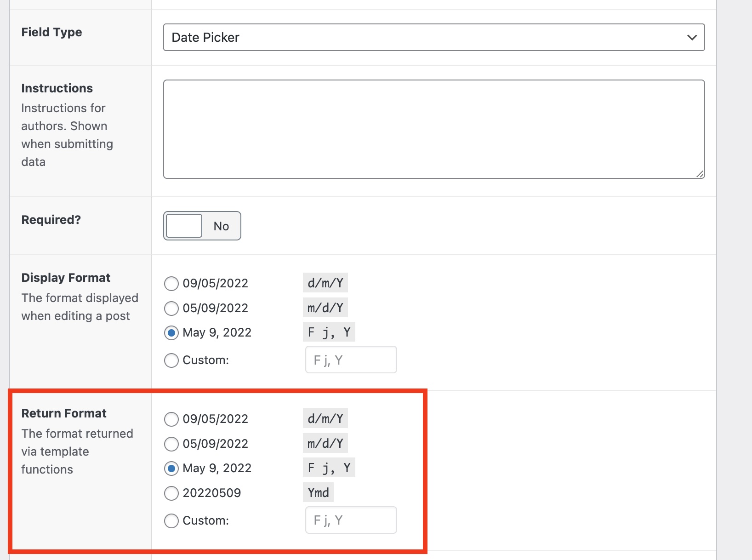Viewport: 752px width, 560px height.
Task: Click the Display Format heading label
Action: point(66,278)
